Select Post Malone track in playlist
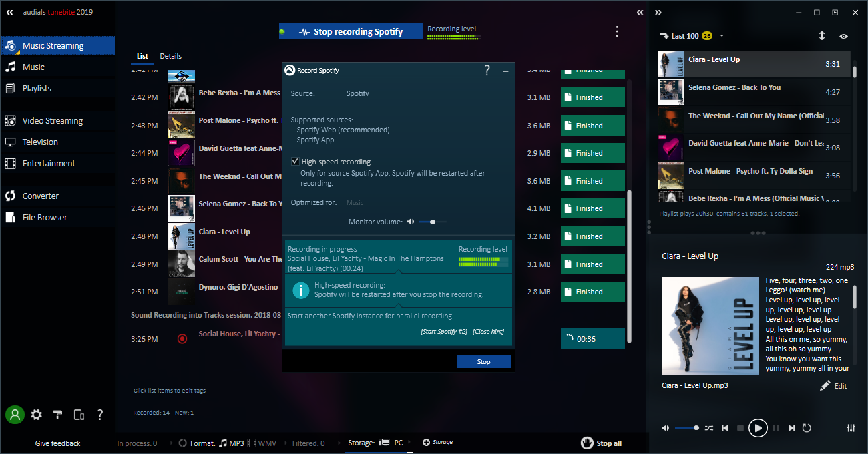This screenshot has width=868, height=454. point(754,176)
